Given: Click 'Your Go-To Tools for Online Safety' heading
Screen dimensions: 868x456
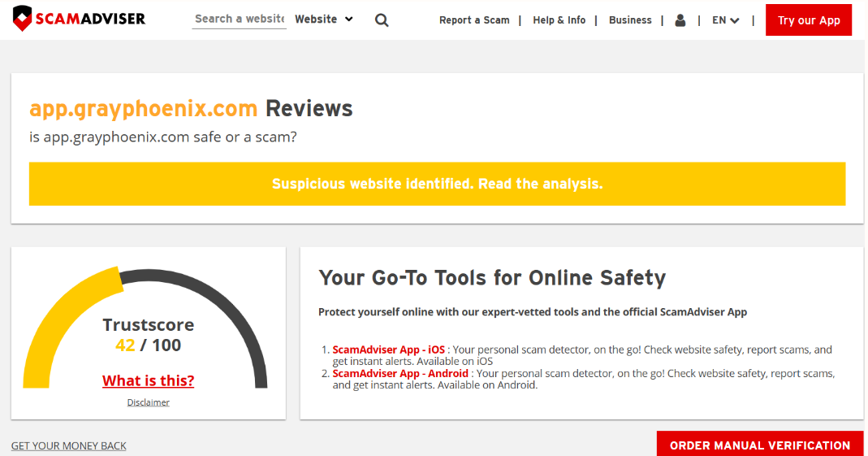Looking at the screenshot, I should coord(492,278).
